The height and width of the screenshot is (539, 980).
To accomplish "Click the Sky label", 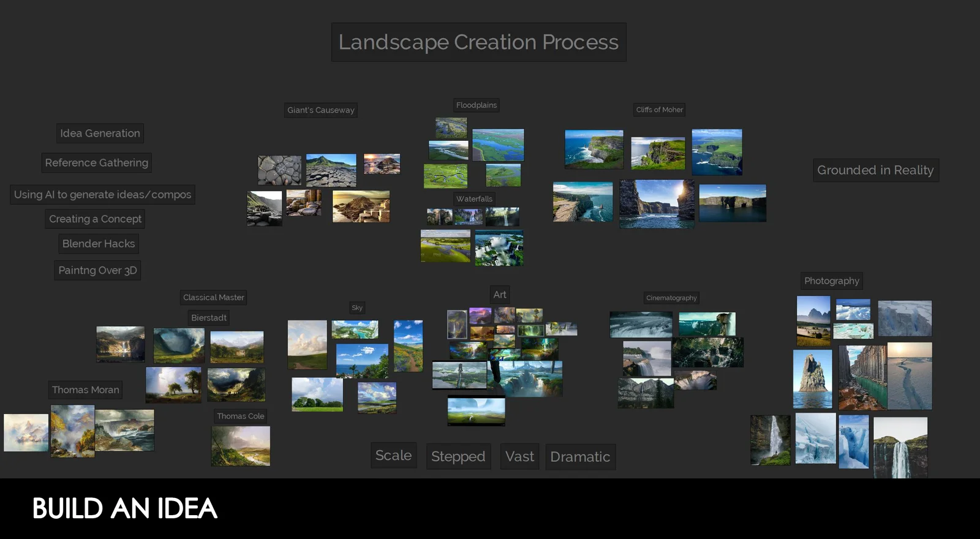I will point(357,307).
